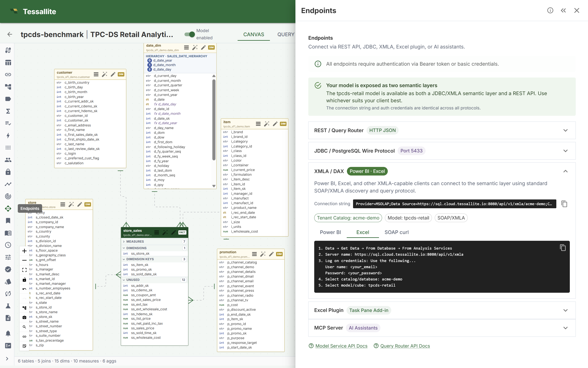Toggle the Model enabled switch

click(x=190, y=34)
